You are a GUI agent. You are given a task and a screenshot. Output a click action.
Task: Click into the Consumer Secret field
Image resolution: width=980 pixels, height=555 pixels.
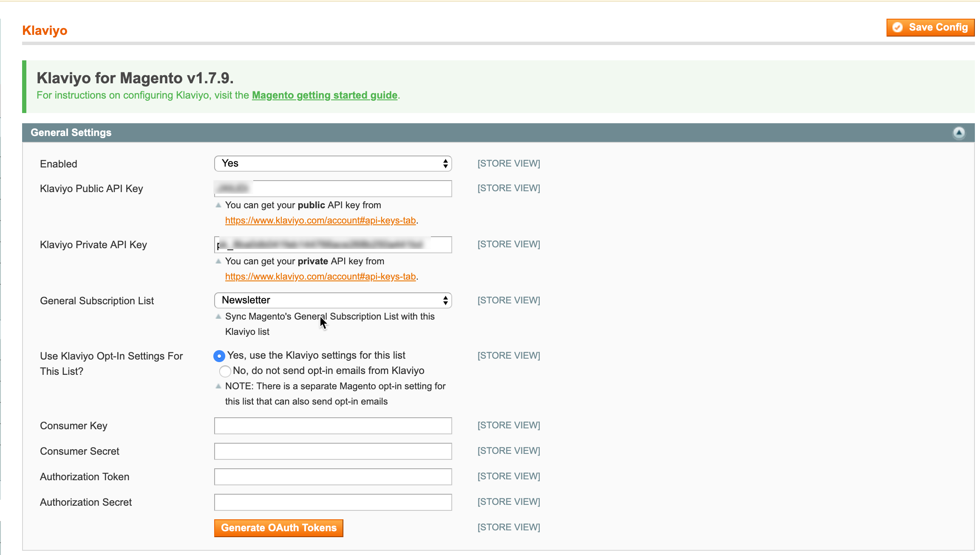pyautogui.click(x=333, y=451)
